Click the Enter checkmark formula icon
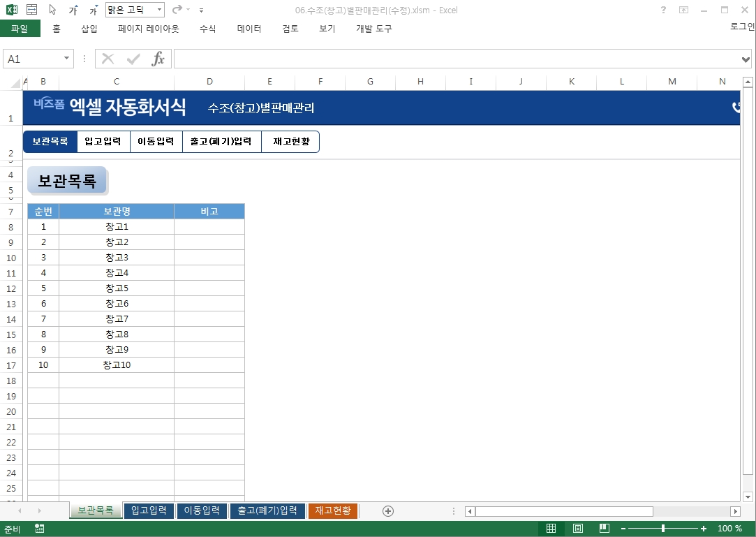 click(133, 59)
